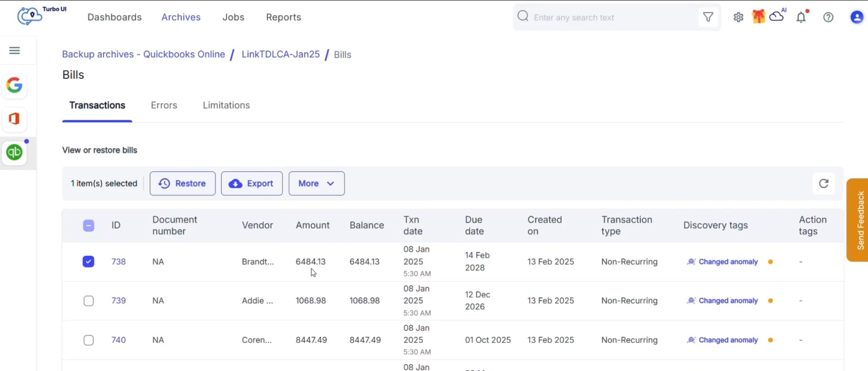Screen dimensions: 868x371
Task: Click the Restore button
Action: click(x=182, y=183)
